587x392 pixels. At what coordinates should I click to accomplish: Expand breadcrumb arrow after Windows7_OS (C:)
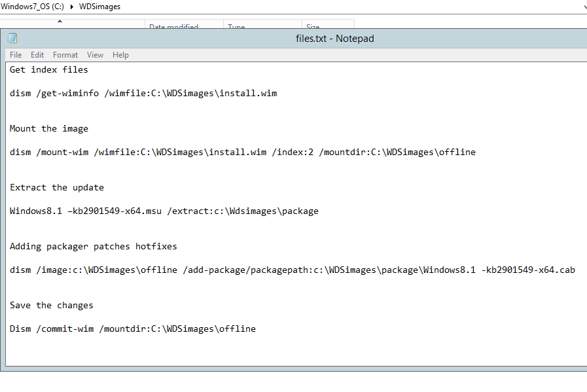click(71, 7)
